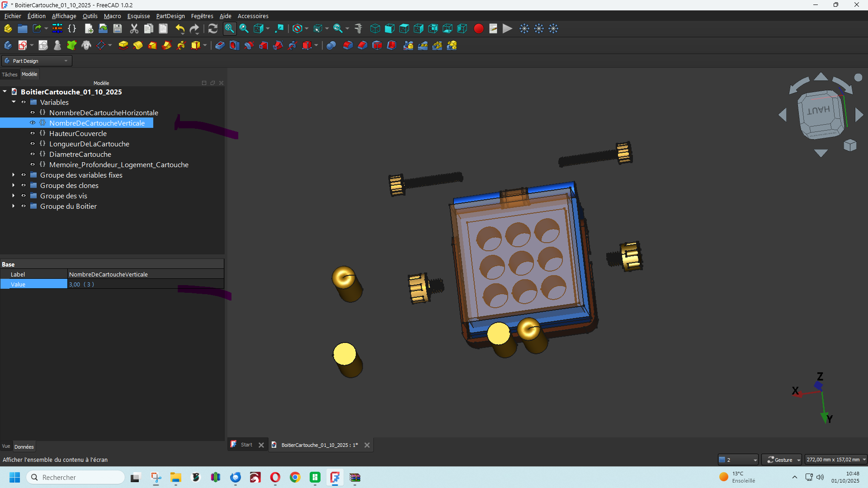Click the Undo arrow icon
This screenshot has width=868, height=488.
tap(180, 28)
